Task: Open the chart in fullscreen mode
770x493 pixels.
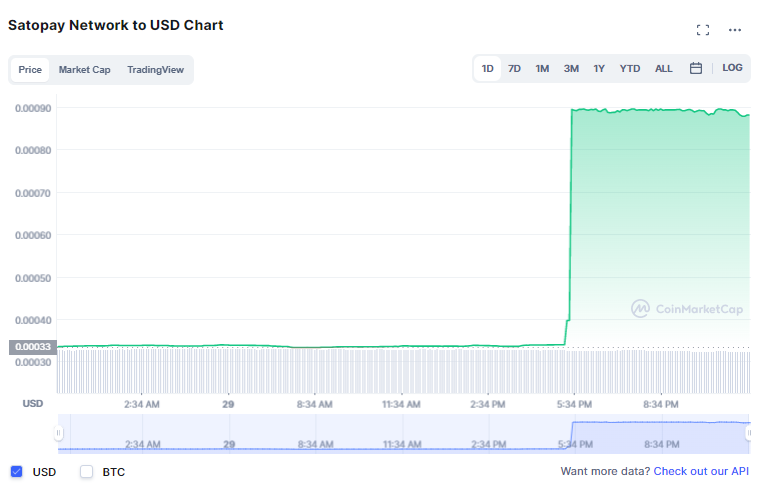Action: (x=703, y=30)
